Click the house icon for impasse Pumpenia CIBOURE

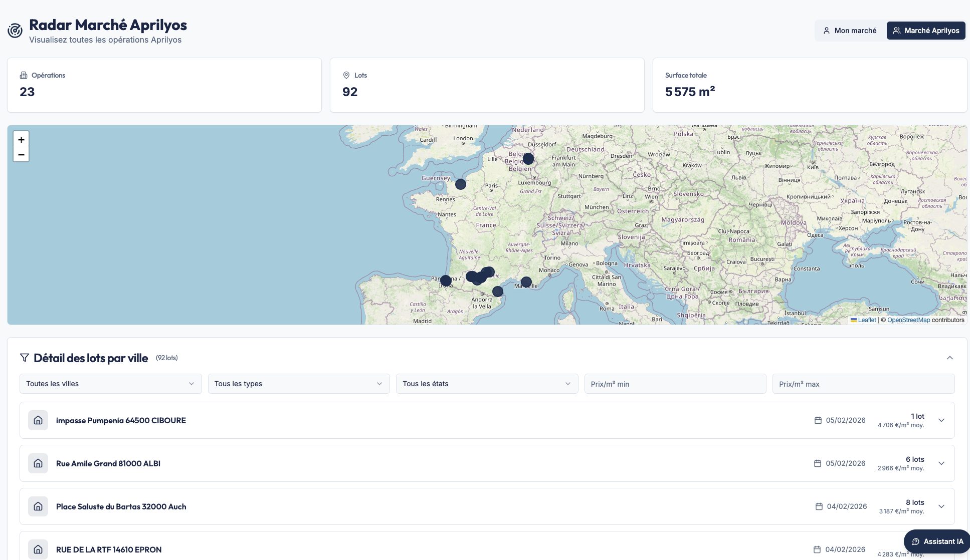38,420
